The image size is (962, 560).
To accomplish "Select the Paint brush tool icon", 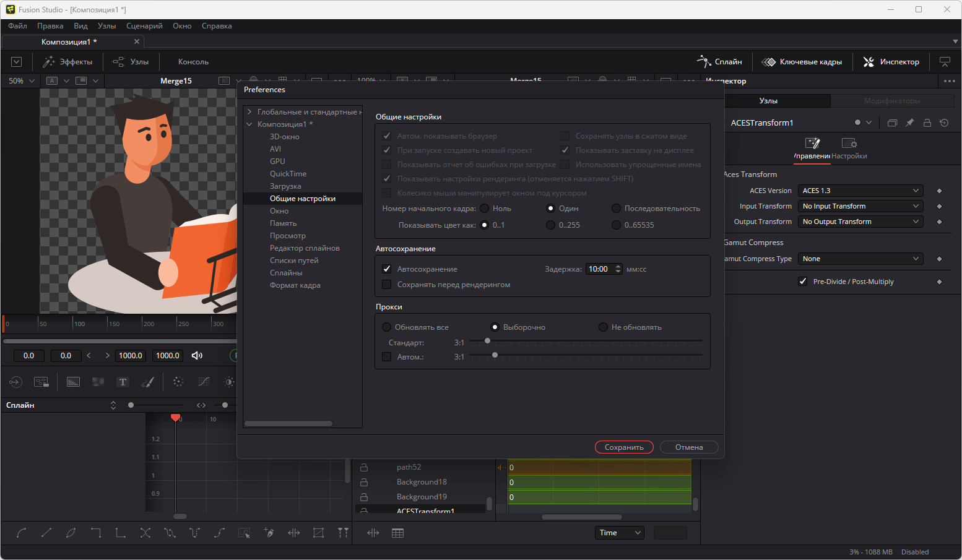I will pyautogui.click(x=147, y=382).
